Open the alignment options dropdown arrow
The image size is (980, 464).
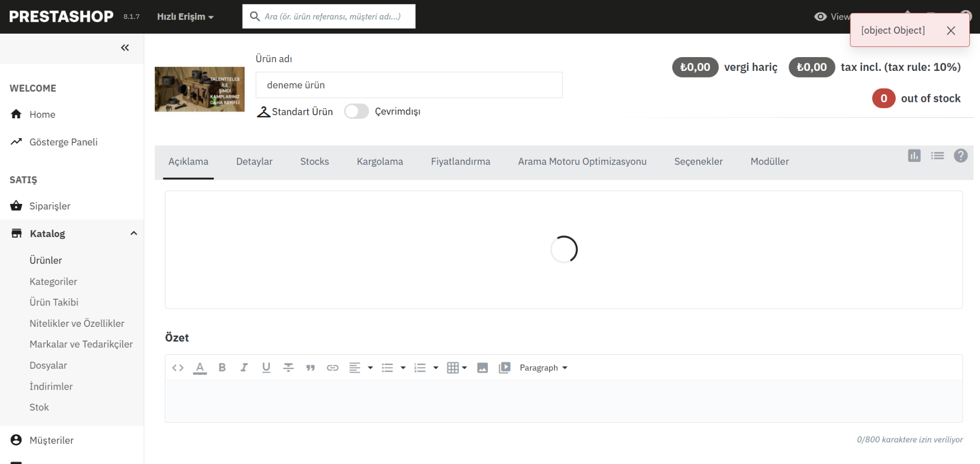click(371, 368)
